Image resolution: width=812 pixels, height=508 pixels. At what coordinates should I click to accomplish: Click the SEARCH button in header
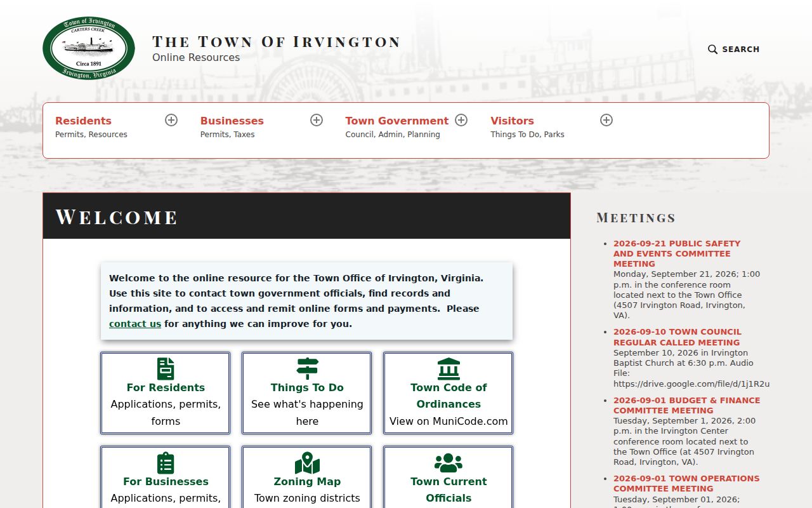click(x=734, y=50)
